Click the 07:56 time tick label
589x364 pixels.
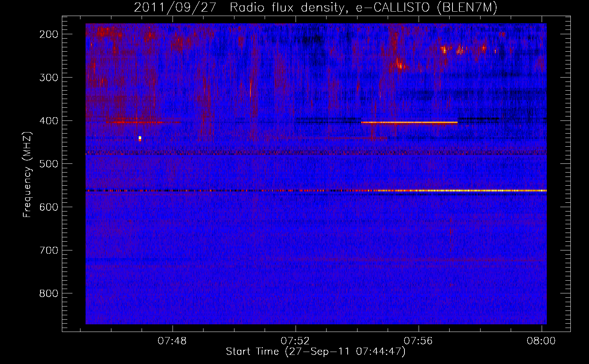click(x=418, y=341)
